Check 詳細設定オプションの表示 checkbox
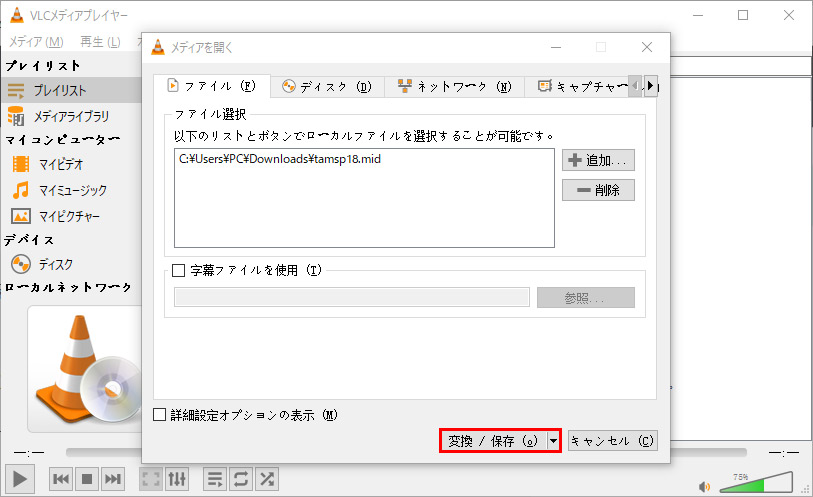Image resolution: width=813 pixels, height=497 pixels. (160, 415)
